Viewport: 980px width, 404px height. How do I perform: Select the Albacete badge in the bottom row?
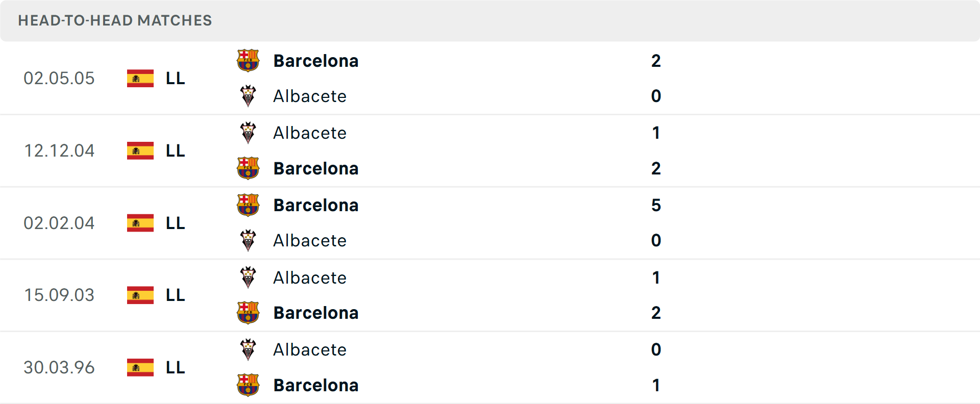(248, 349)
